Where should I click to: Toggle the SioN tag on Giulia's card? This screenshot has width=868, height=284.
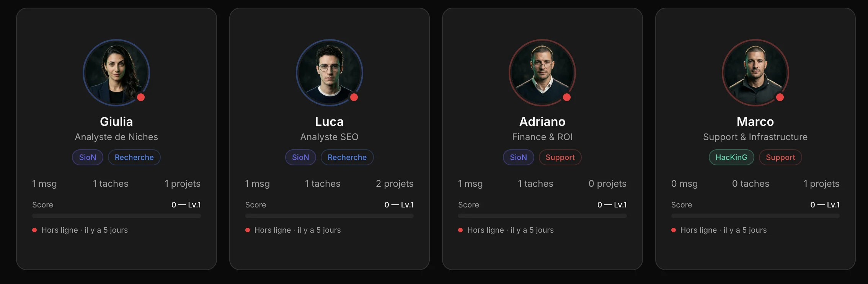coord(87,157)
